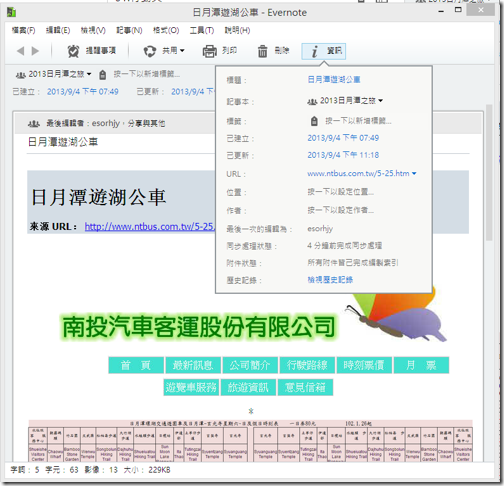Click the 列印 print label
The image size is (504, 486).
229,51
